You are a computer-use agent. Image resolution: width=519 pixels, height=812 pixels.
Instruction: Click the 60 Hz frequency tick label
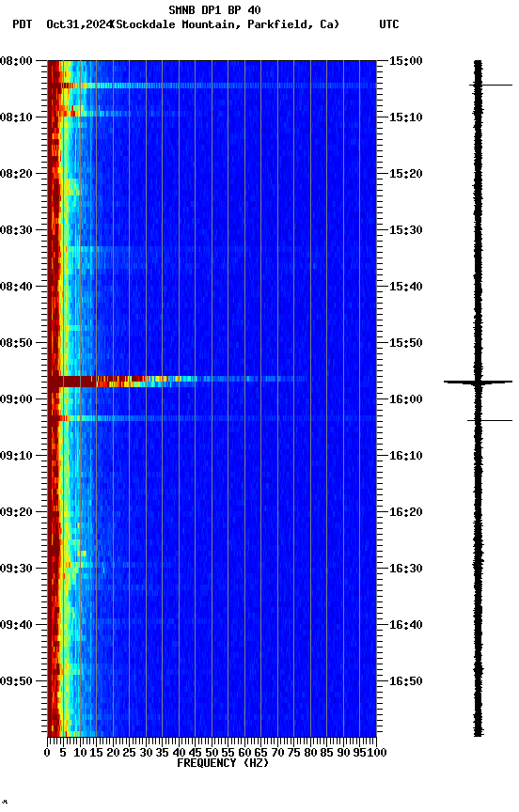(244, 754)
